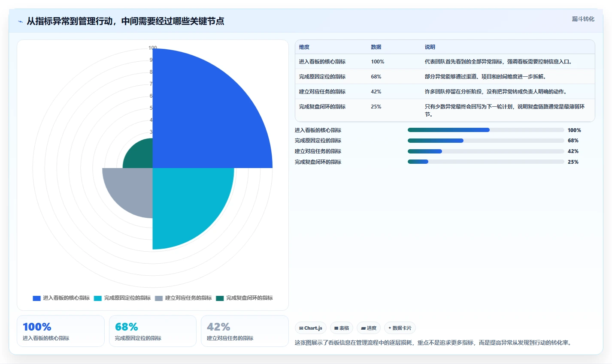The height and width of the screenshot is (364, 612).
Task: Click the description starting 代表团队首先看到
Action: (x=500, y=62)
